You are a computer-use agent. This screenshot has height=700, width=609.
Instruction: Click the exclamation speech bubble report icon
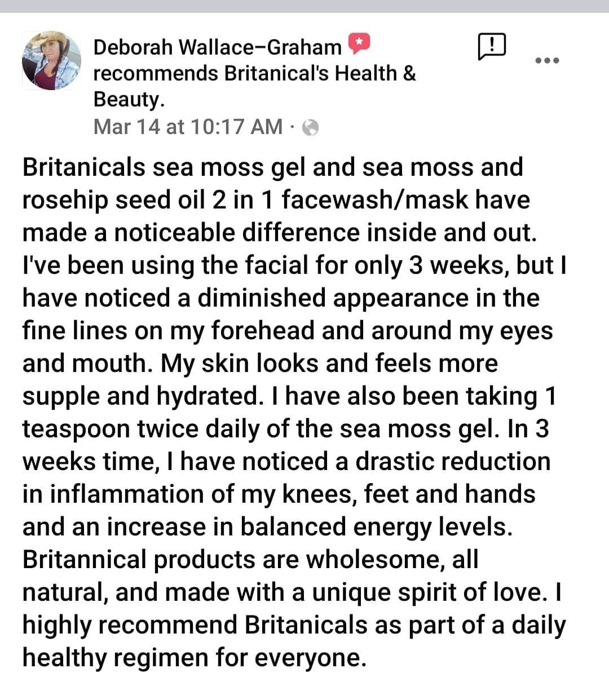(x=492, y=46)
